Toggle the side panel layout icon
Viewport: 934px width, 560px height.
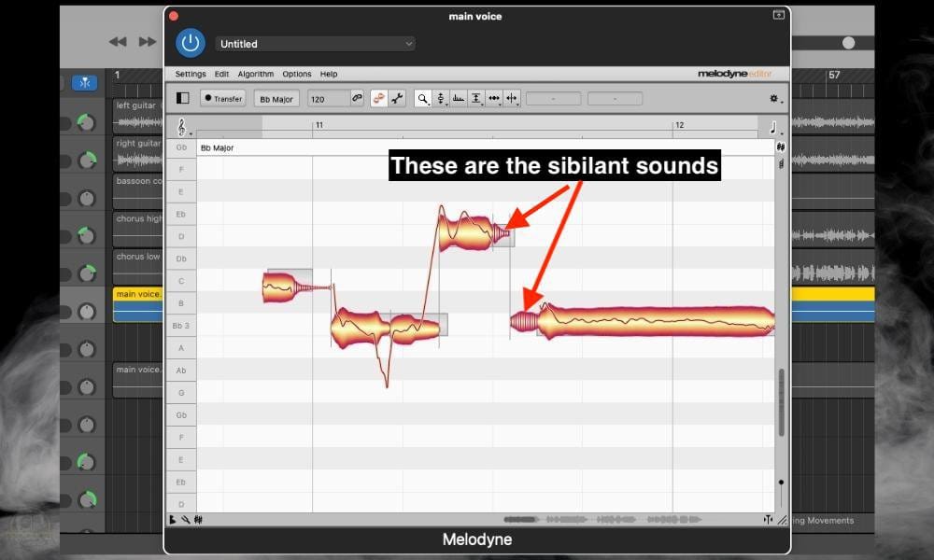183,98
